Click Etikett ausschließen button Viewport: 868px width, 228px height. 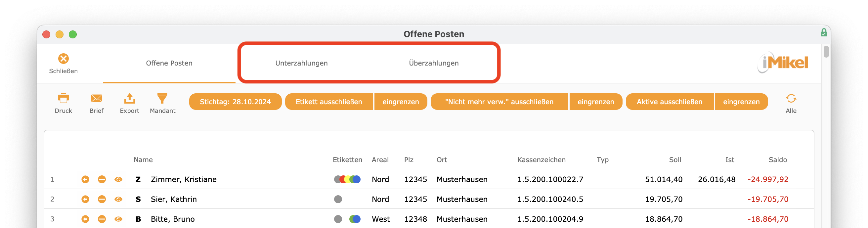point(329,102)
